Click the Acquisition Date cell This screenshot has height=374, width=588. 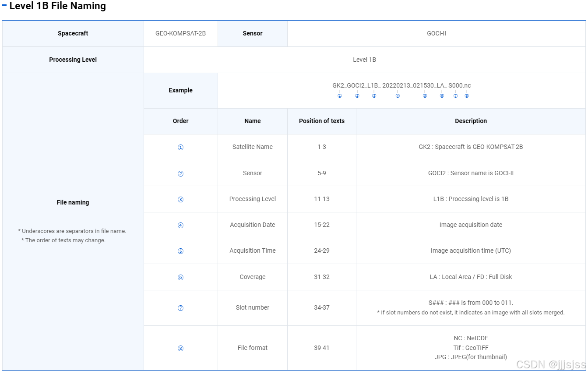pos(253,225)
